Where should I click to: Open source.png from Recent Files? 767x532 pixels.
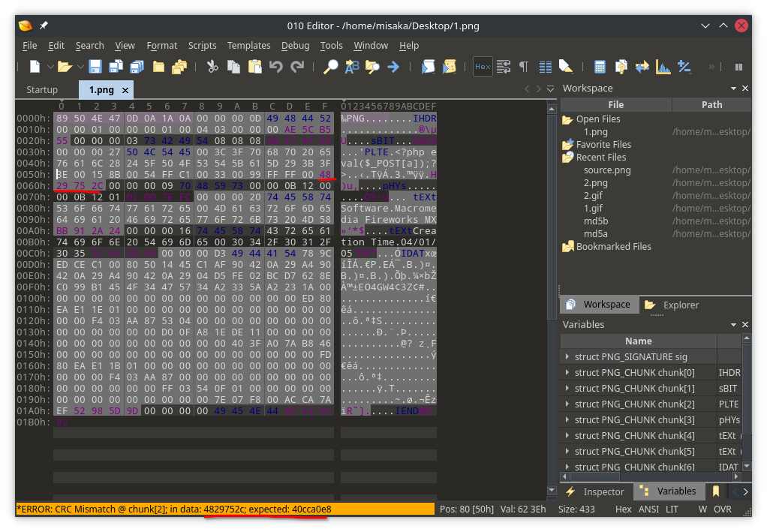pyautogui.click(x=606, y=170)
